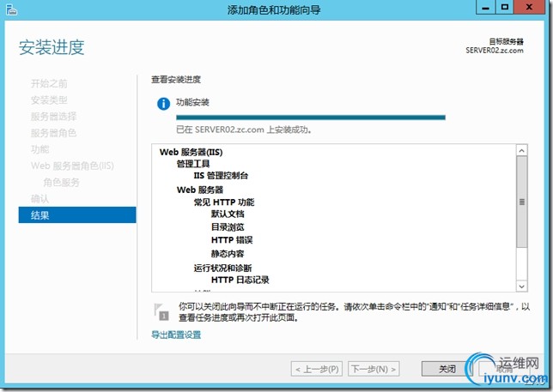Click the 默认文档 item

228,214
